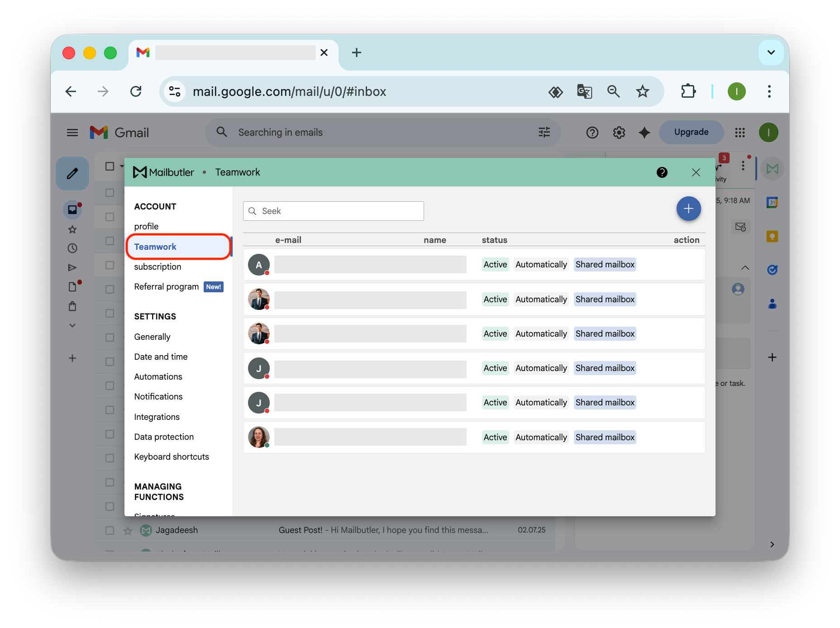This screenshot has width=840, height=628.
Task: Open the Guest Post! email from Jagadeesh
Action: click(383, 530)
